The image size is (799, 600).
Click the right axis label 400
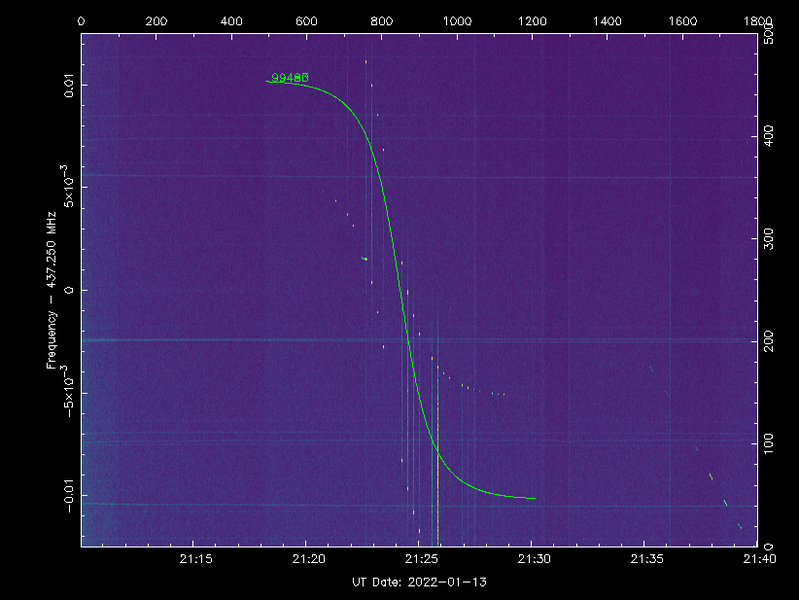pos(769,136)
